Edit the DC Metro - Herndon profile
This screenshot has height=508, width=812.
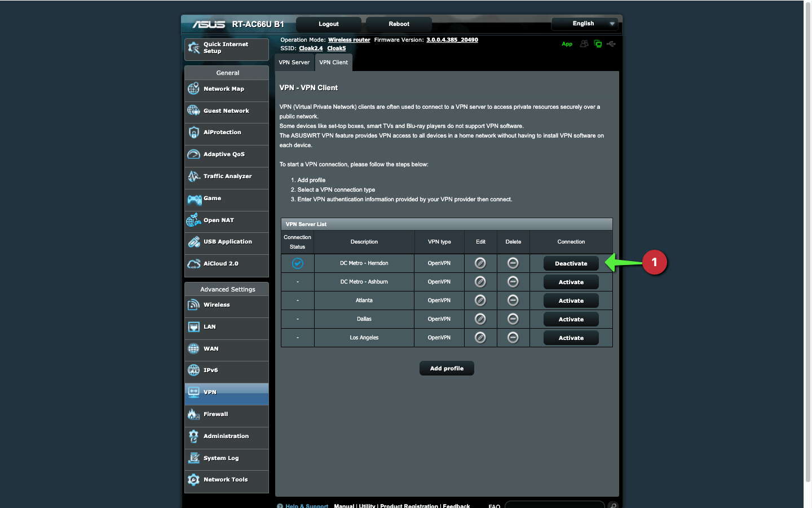pyautogui.click(x=480, y=263)
